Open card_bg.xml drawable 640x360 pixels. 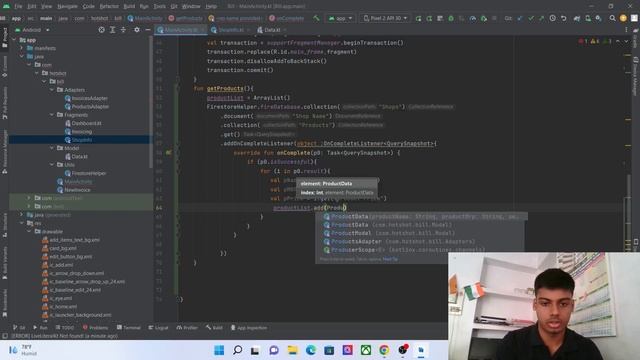[59, 248]
